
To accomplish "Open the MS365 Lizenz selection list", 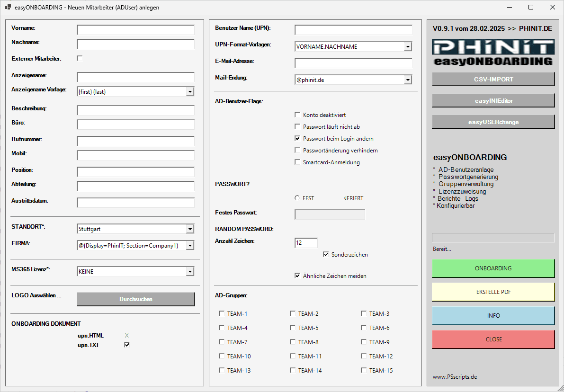I will (190, 271).
